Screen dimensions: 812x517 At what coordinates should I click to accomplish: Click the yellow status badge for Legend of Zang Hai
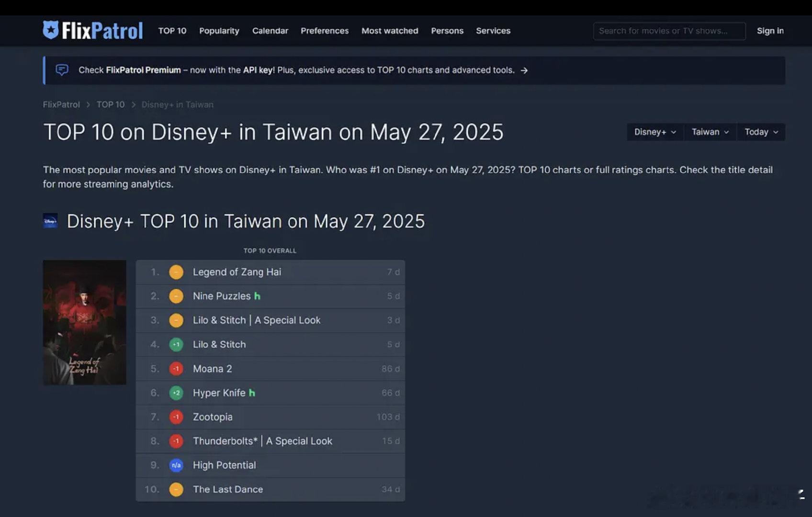(176, 272)
